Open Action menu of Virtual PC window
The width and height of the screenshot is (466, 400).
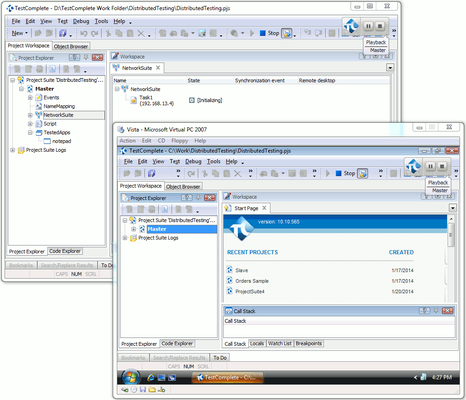coord(127,141)
